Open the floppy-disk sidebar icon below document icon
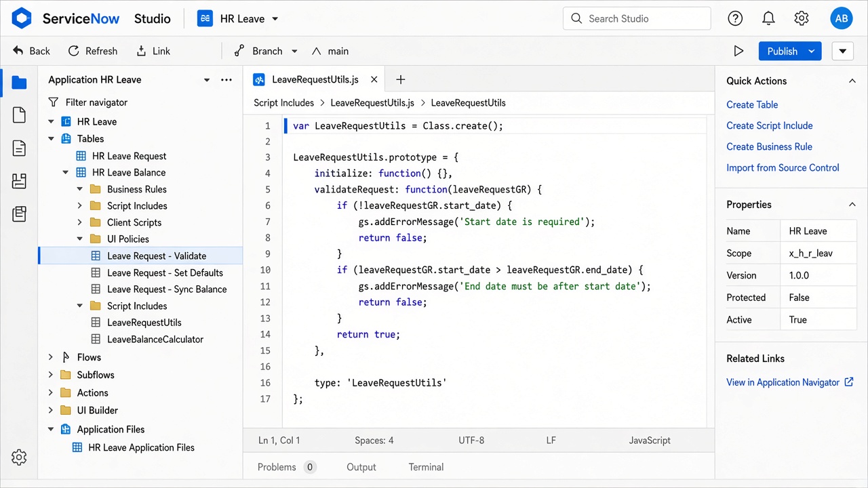868x488 pixels. click(19, 181)
